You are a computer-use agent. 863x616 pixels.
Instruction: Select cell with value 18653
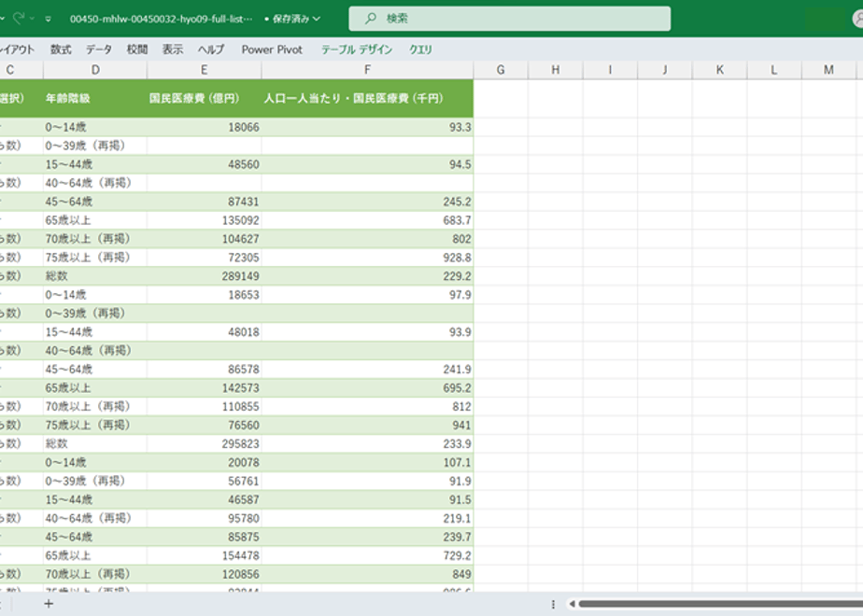point(205,295)
